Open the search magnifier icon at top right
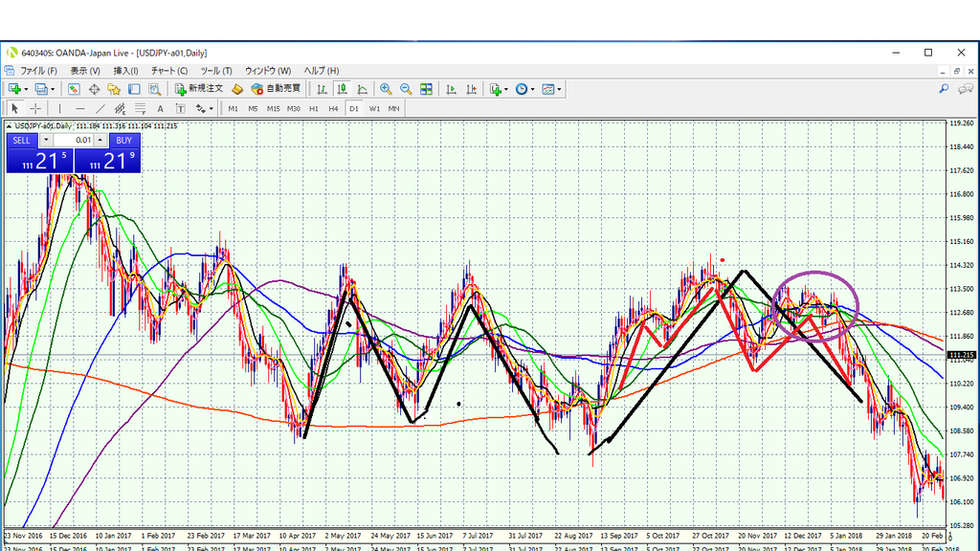 tap(944, 89)
